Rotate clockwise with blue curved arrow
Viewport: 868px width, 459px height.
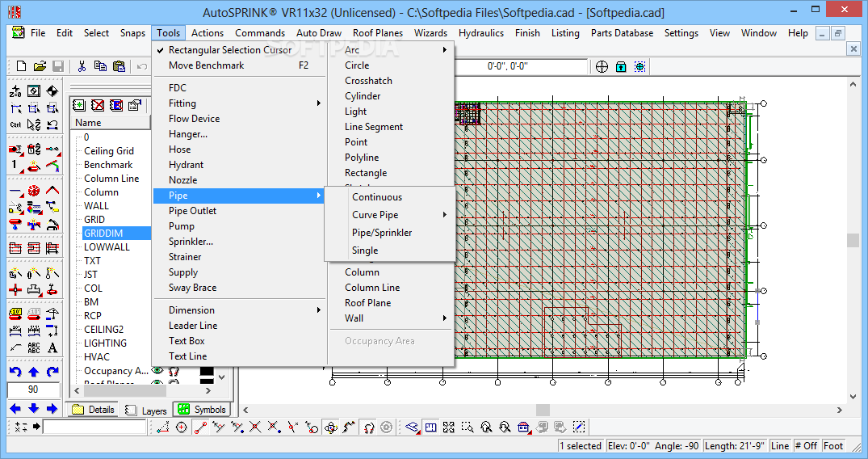[52, 372]
